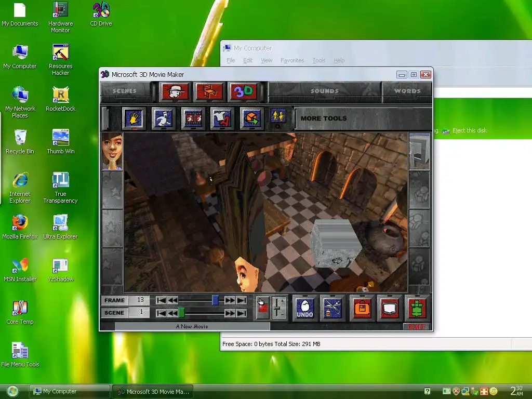
Task: Choose the filmstrip action browser tool
Action: point(193,118)
